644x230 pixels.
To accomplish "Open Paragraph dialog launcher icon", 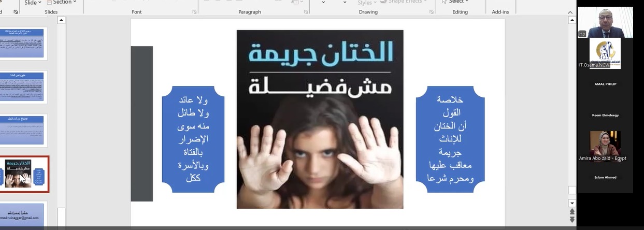I will click(x=304, y=11).
